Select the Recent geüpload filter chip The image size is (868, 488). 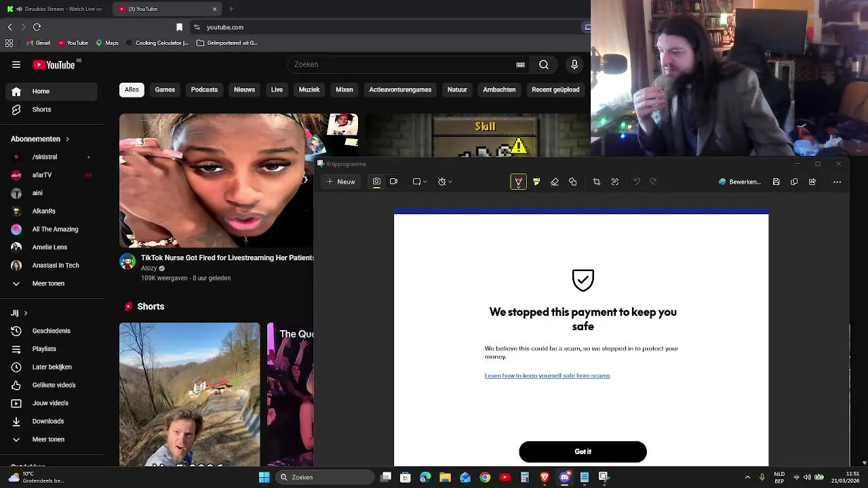click(555, 89)
